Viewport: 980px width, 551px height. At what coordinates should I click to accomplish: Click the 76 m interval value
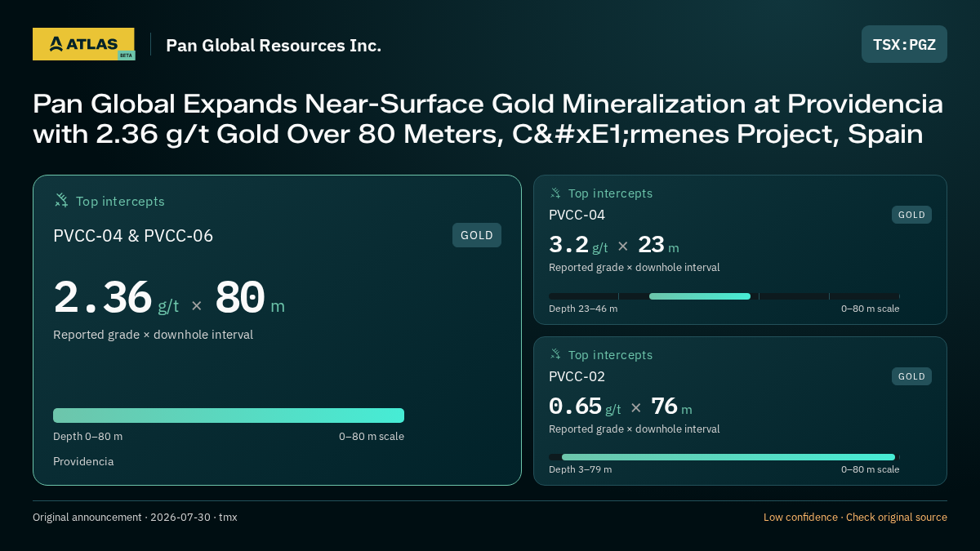click(x=671, y=407)
